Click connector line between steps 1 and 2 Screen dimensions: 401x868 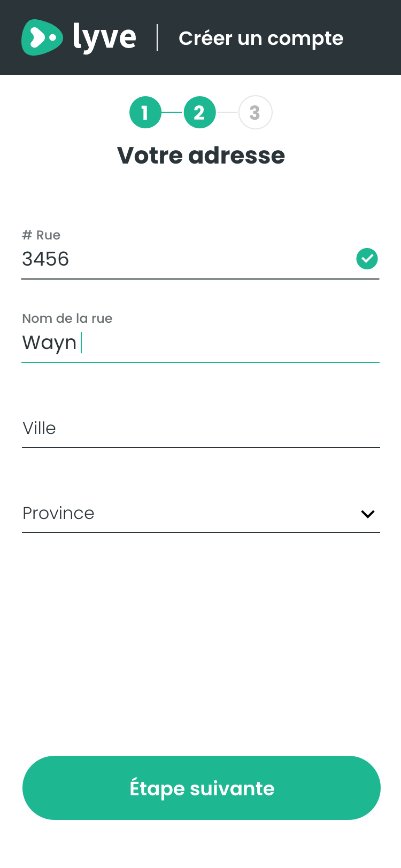point(173,113)
